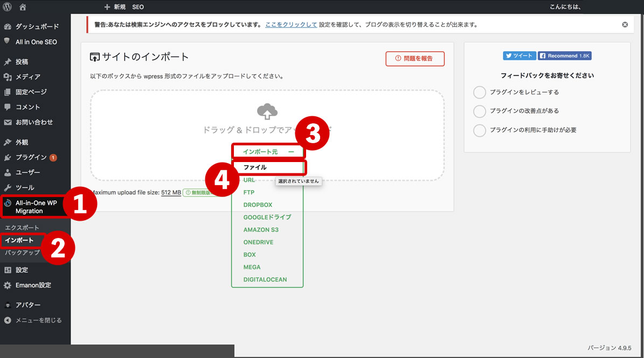Click the メニューを閉じる collapse arrow icon

[x=8, y=320]
